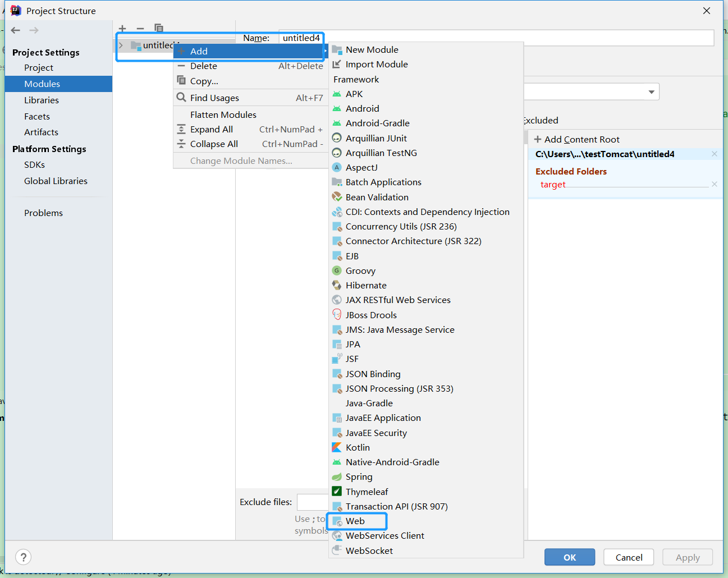The width and height of the screenshot is (728, 578).
Task: Open help via the question mark icon
Action: point(22,557)
